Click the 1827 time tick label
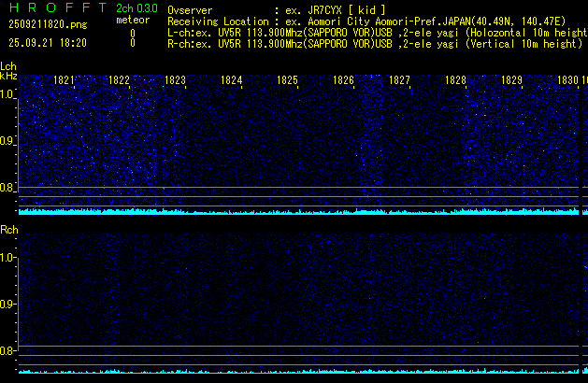 (x=400, y=81)
